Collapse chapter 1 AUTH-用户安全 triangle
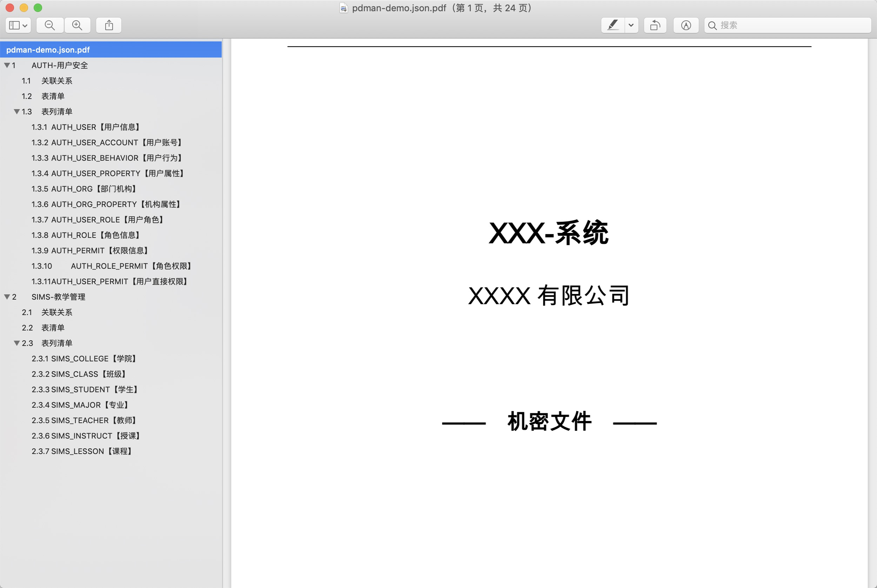The height and width of the screenshot is (588, 877). pos(7,65)
